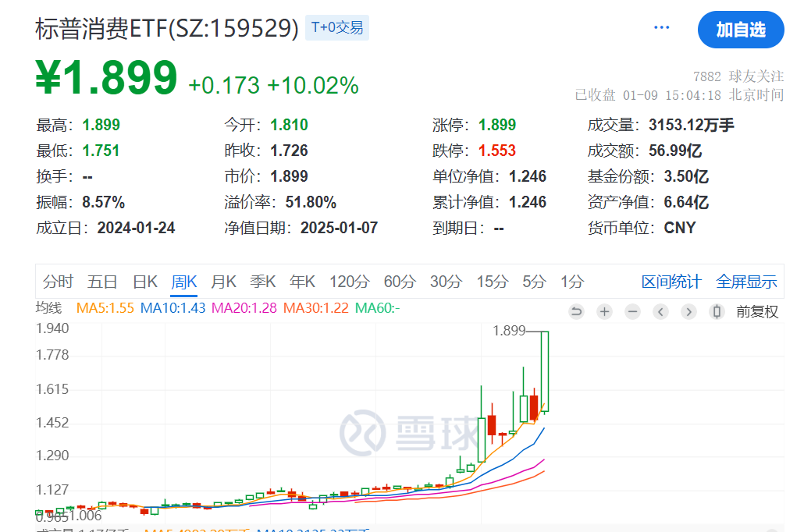Click the 加自选 add-to-watchlist button

741,30
